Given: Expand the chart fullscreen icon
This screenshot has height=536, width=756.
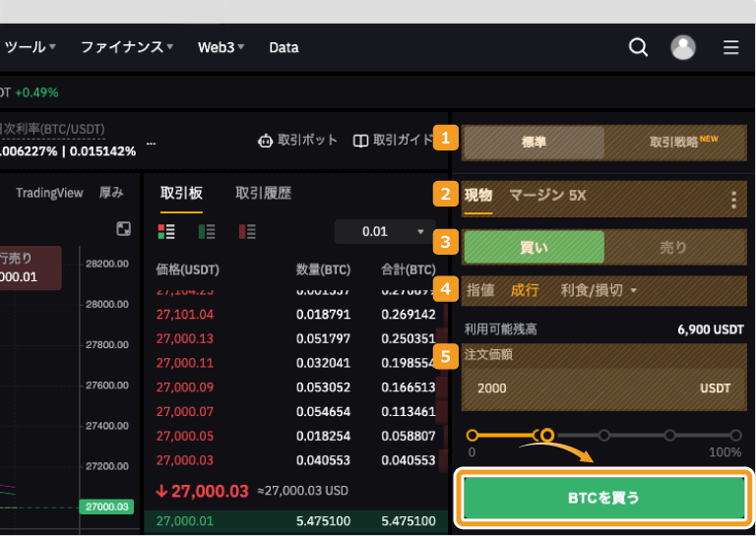Looking at the screenshot, I should pyautogui.click(x=123, y=228).
